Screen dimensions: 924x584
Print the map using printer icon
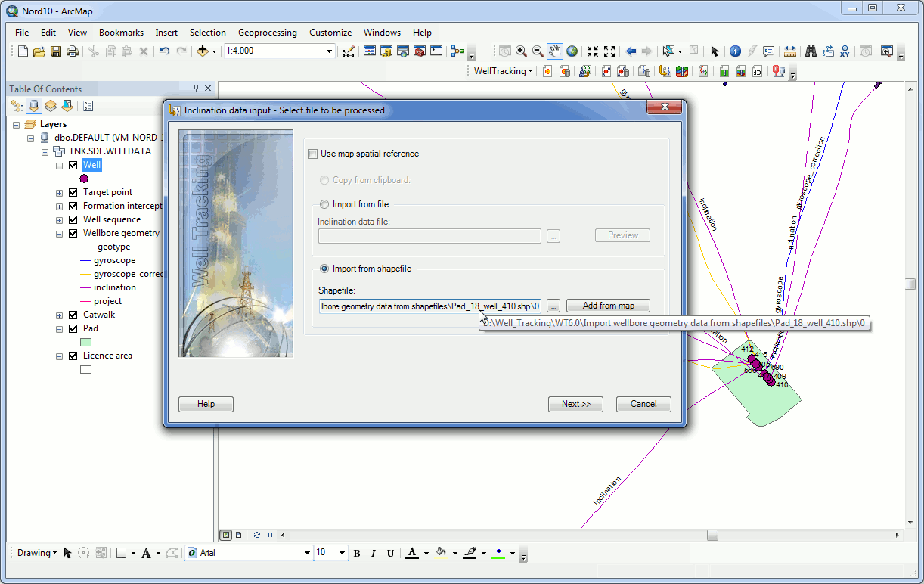coord(73,51)
